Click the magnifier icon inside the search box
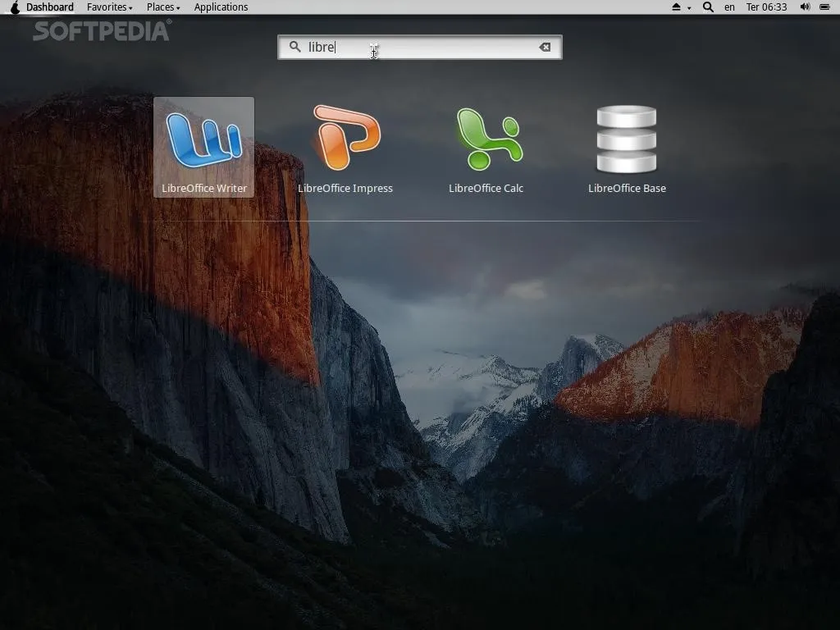 click(294, 48)
